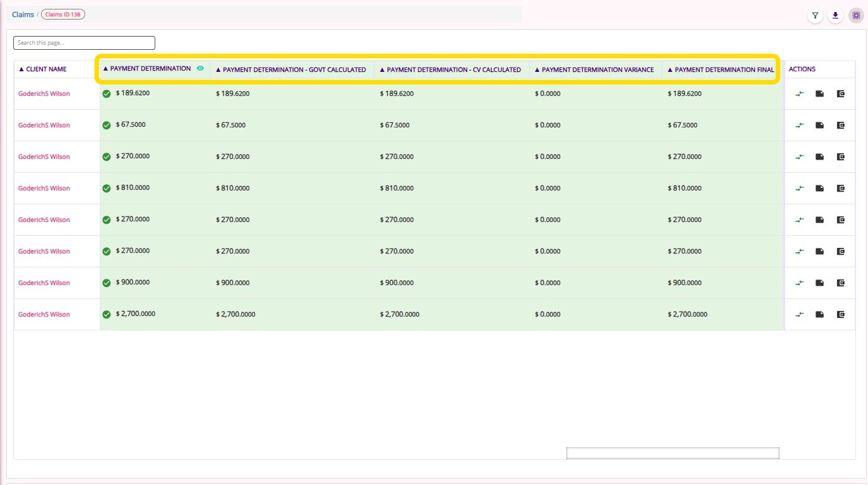Select the CV Calculated value $ 900.0000
The image size is (868, 485).
pyautogui.click(x=396, y=283)
